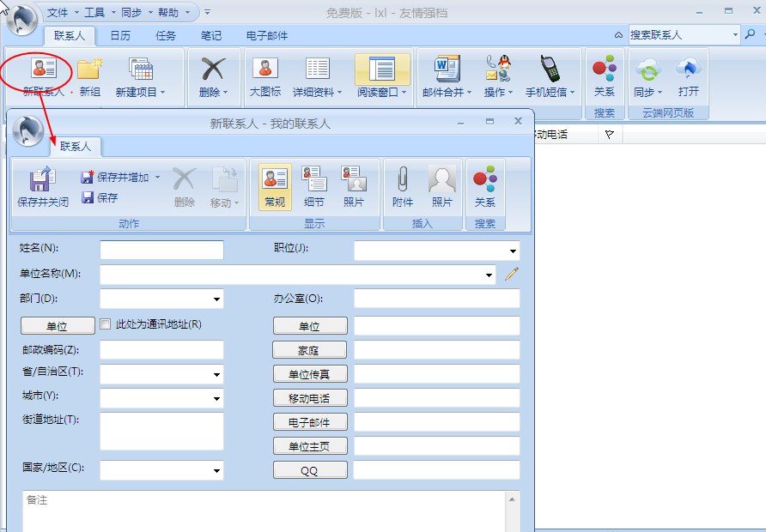
Task: Switch to 大图标 view
Action: pos(265,69)
